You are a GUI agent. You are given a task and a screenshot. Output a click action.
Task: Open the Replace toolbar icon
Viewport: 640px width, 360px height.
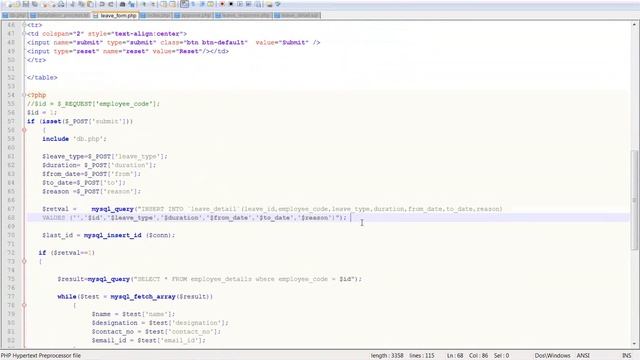point(131,4)
